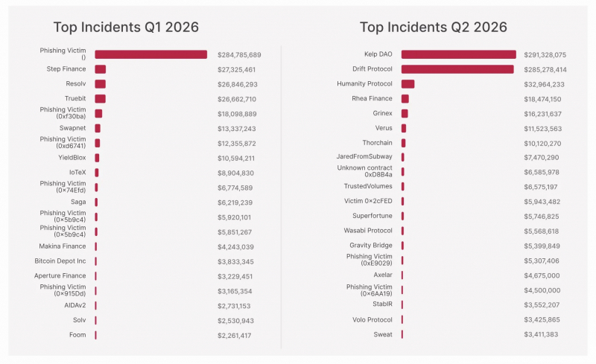Select the Rhea Finance label
This screenshot has height=364, width=596.
[x=372, y=98]
